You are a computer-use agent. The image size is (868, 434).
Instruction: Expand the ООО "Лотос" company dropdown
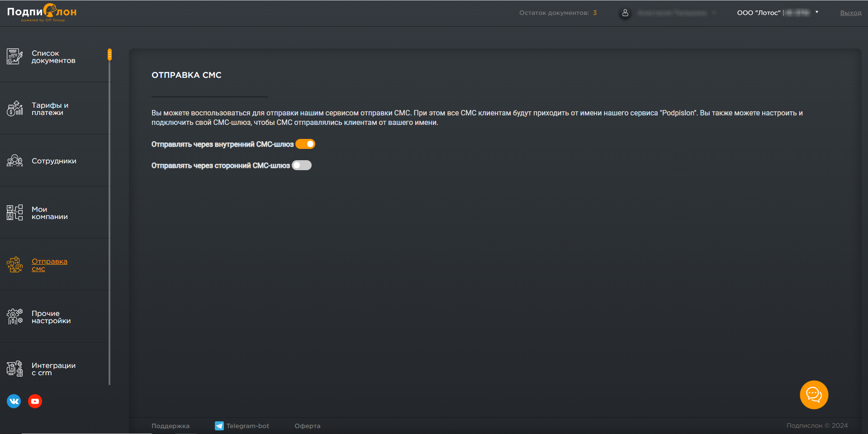816,12
